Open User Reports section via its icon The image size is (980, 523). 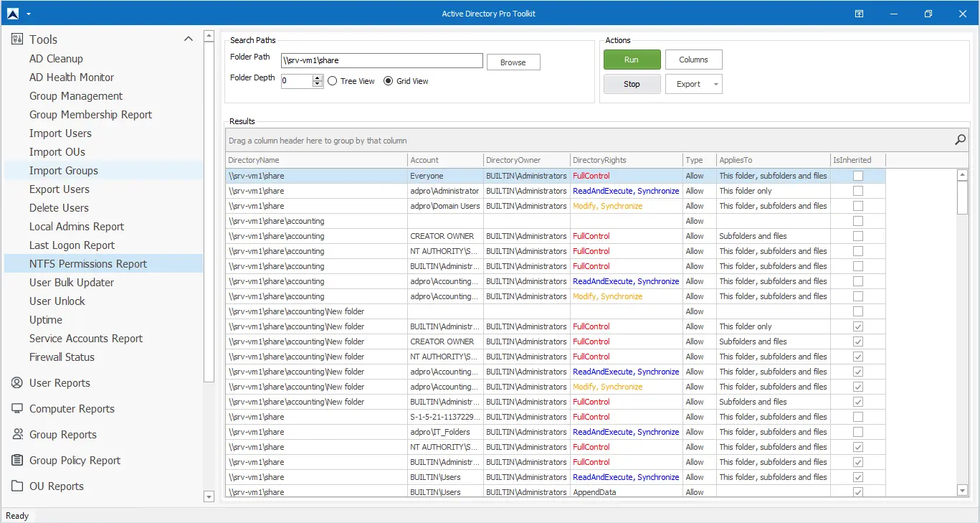click(x=17, y=383)
